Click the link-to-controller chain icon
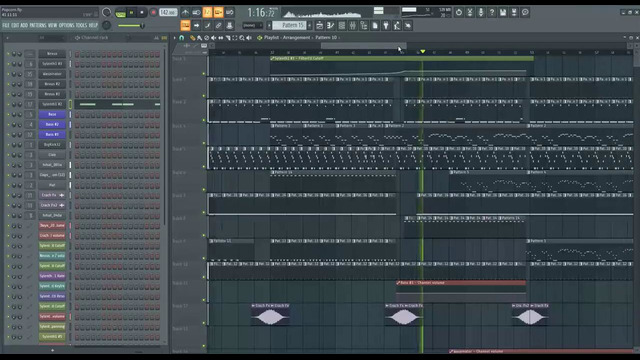This screenshot has width=640, height=360. (218, 26)
